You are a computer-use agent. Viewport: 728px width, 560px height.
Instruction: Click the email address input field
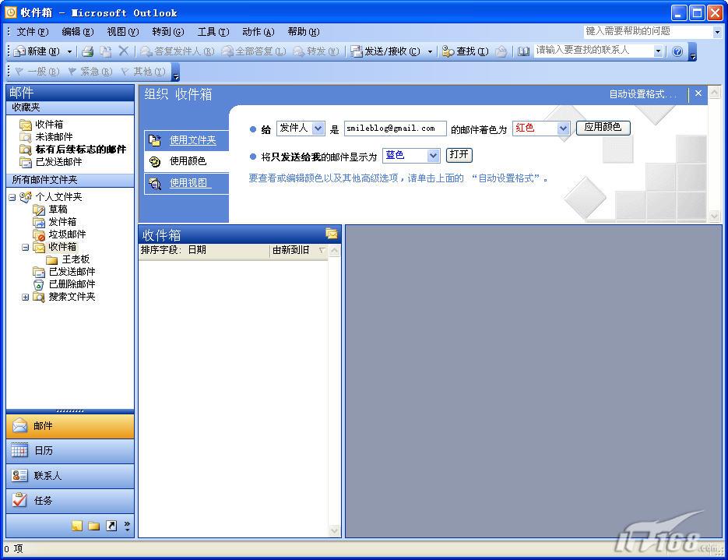point(395,129)
